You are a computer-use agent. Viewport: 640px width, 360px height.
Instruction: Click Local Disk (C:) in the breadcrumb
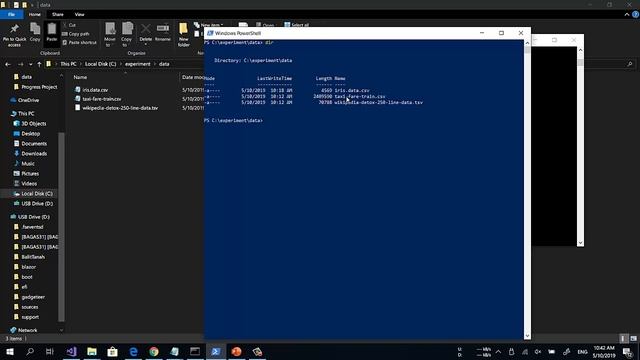[x=100, y=64]
